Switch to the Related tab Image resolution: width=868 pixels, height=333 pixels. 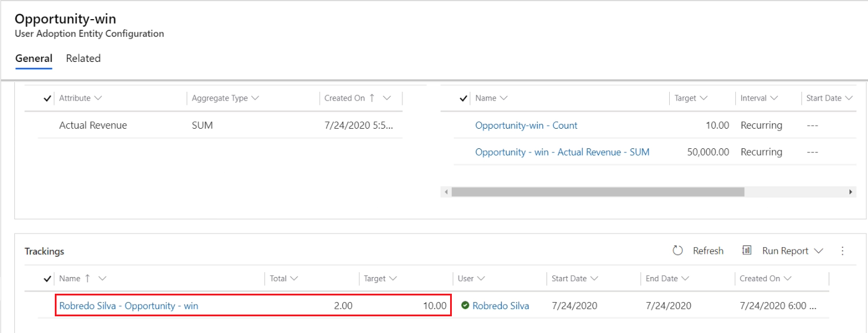83,58
